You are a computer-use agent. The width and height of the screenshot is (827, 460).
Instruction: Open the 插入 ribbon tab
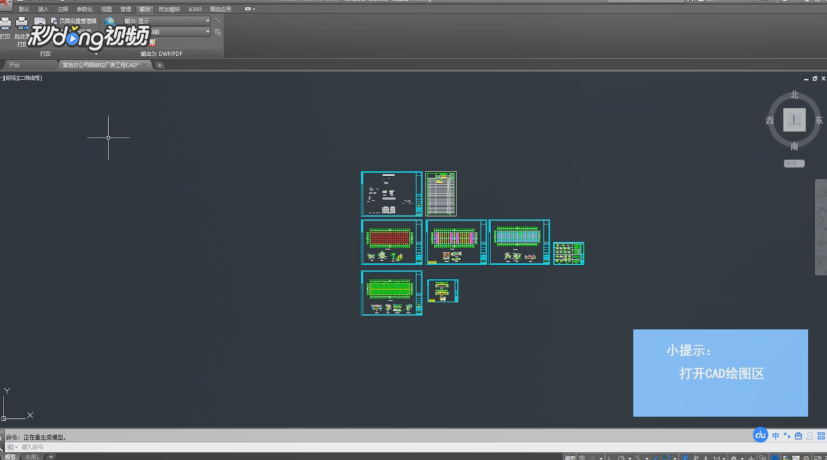43,9
